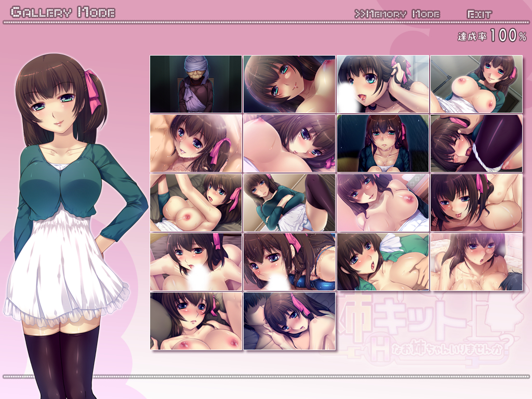Select the tatami floor scene thumbnail
The image size is (532, 399).
(289, 203)
